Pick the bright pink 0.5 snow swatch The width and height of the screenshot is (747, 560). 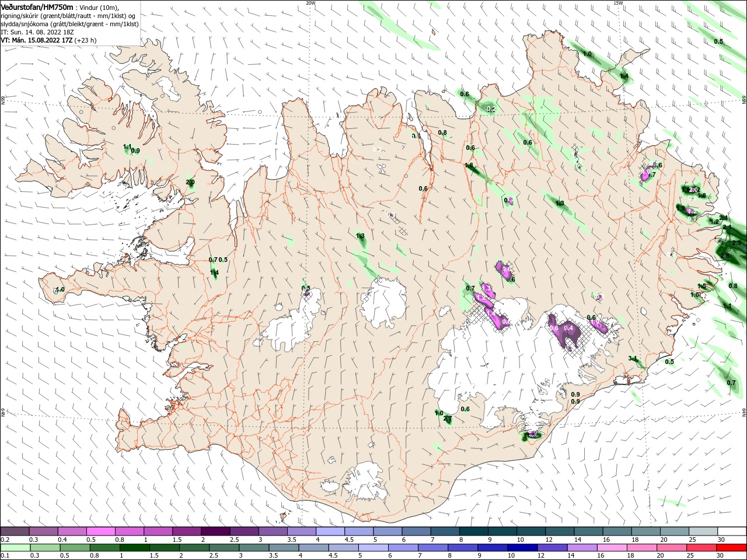[100, 531]
